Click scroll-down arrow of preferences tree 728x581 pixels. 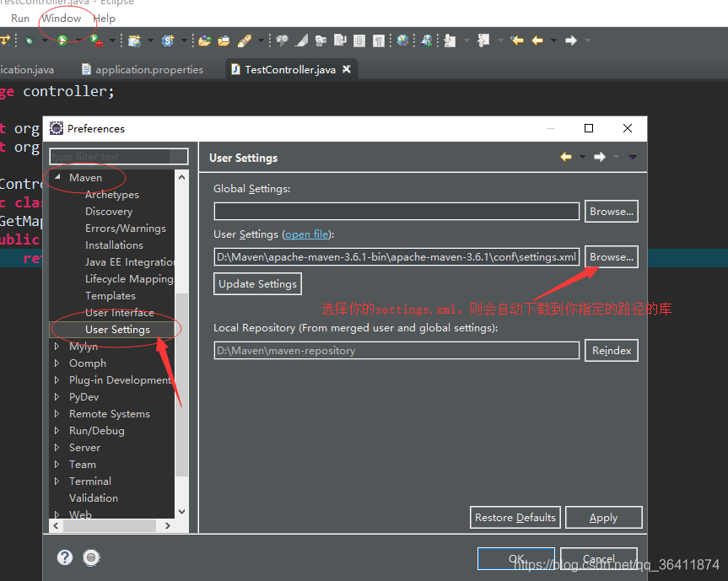[x=181, y=511]
